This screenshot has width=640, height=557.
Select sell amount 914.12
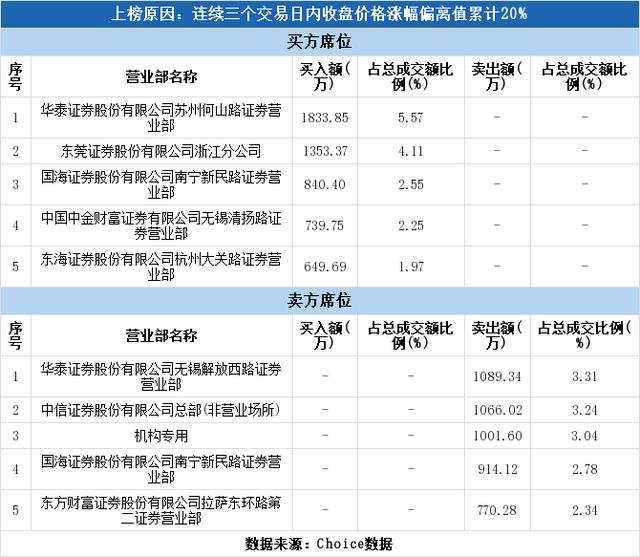pyautogui.click(x=497, y=469)
